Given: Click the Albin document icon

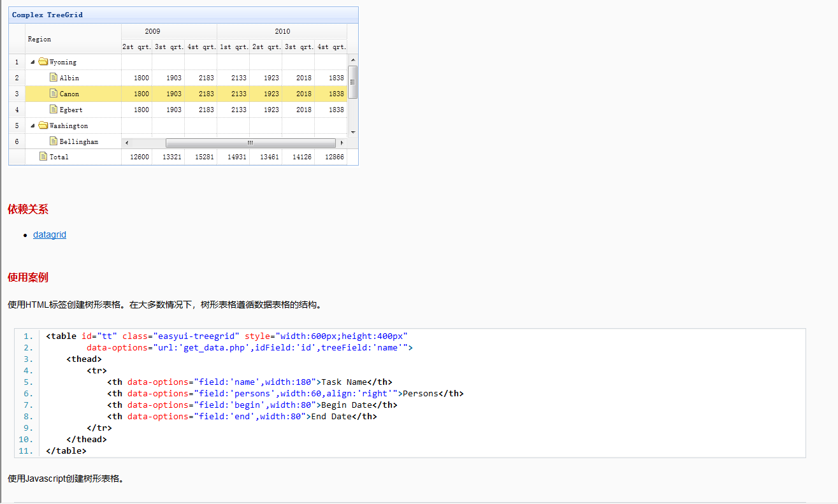Looking at the screenshot, I should tap(54, 77).
